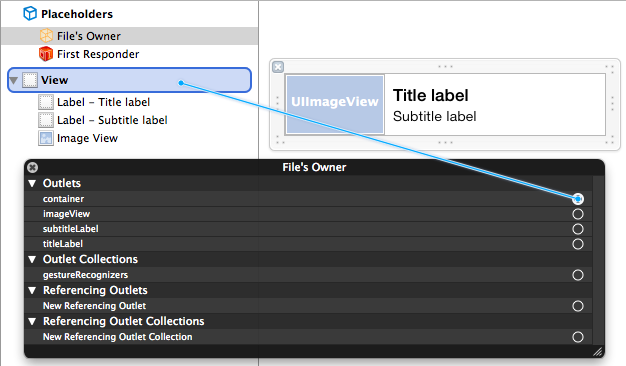
Task: Click the Title label item's icon
Action: pos(46,102)
